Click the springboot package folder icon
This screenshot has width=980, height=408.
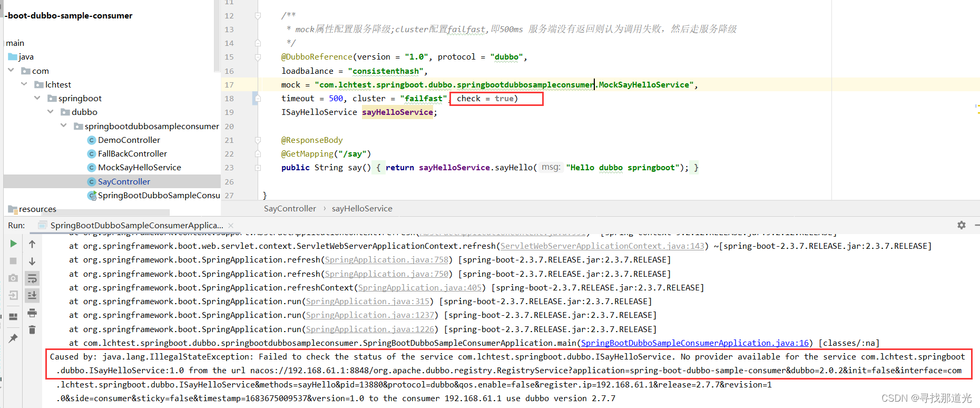coord(52,98)
